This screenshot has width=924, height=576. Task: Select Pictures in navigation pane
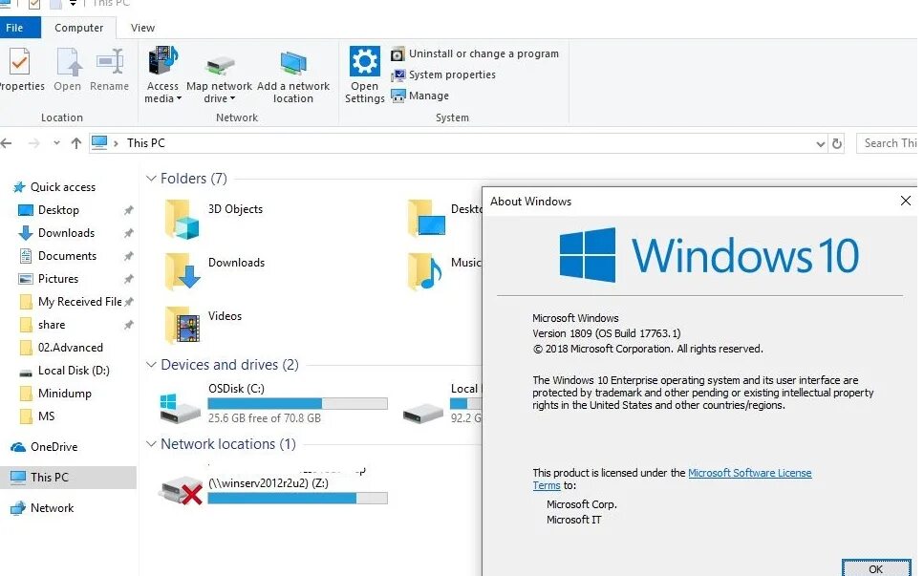tap(57, 279)
